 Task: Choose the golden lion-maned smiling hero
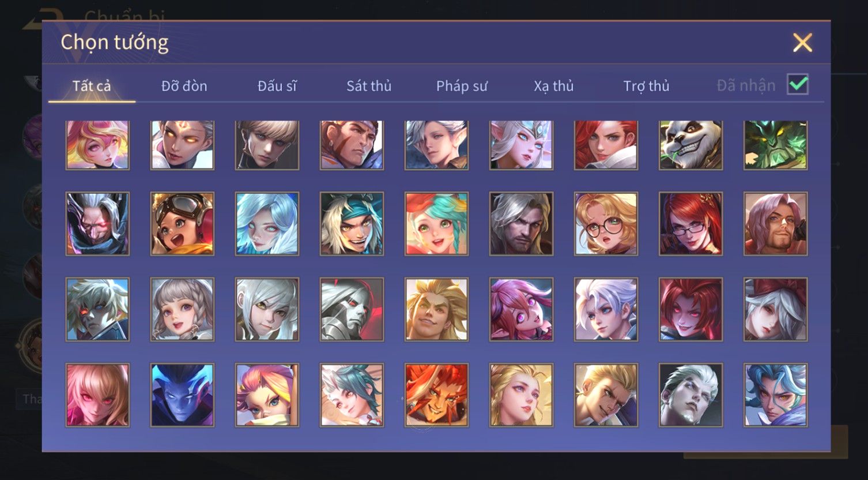[x=436, y=309]
